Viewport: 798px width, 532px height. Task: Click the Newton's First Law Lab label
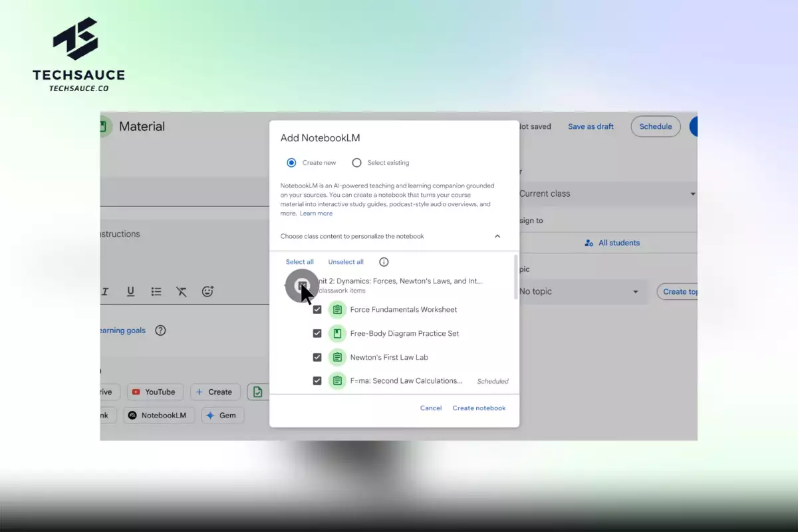click(x=389, y=357)
